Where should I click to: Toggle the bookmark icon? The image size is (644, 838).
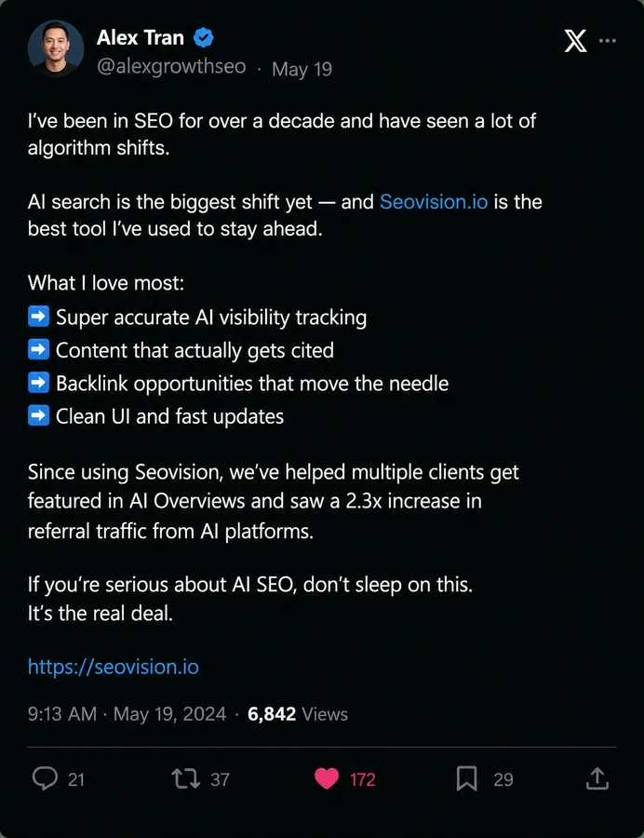[x=466, y=778]
